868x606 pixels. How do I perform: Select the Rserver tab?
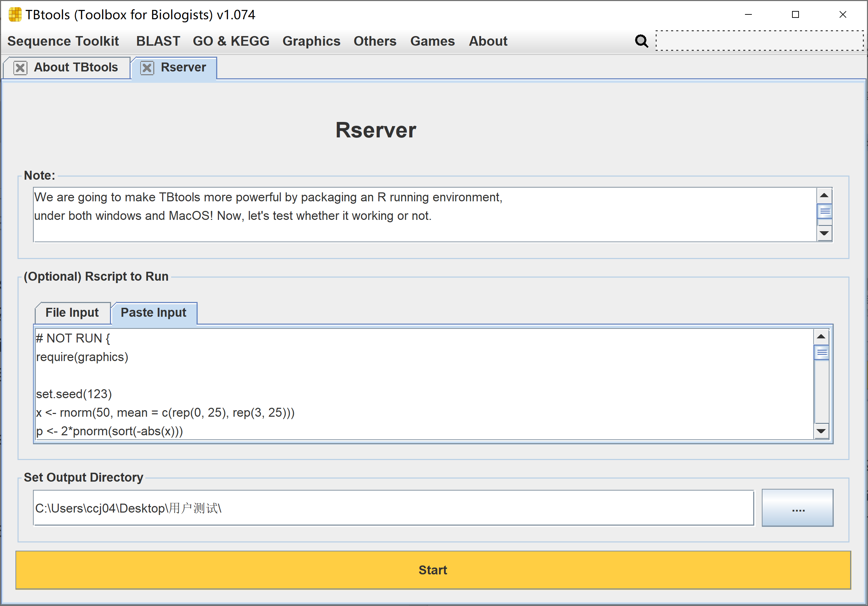(183, 67)
